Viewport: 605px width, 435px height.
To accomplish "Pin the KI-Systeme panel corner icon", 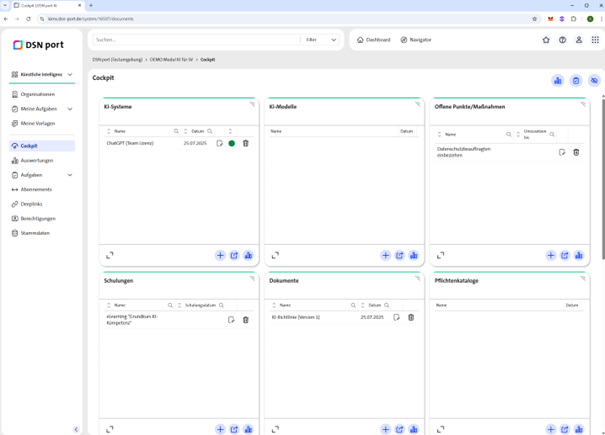I will coord(252,104).
